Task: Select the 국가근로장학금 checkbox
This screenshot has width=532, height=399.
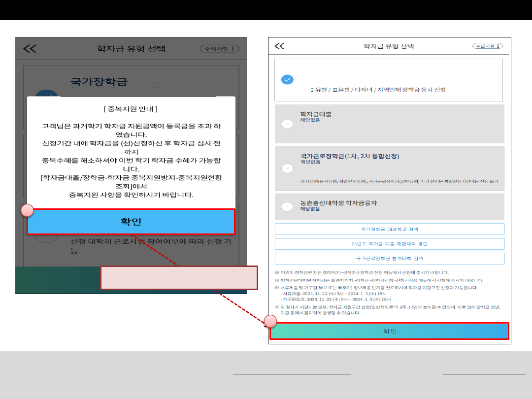Action: point(287,168)
